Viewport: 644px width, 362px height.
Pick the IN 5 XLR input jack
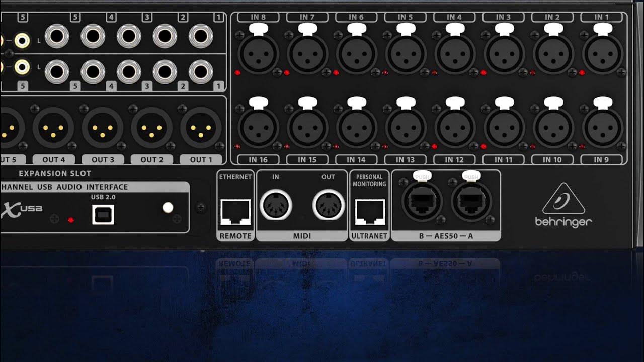pyautogui.click(x=406, y=54)
